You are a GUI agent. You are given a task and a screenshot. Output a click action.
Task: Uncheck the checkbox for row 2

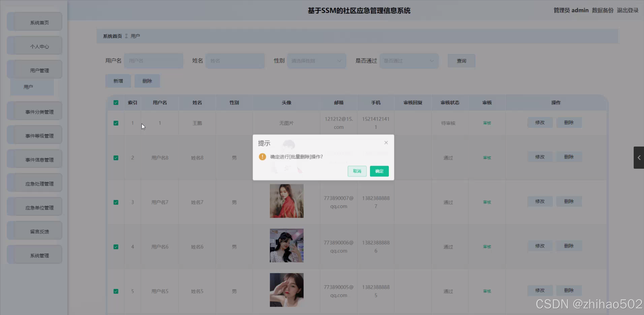[x=116, y=158]
